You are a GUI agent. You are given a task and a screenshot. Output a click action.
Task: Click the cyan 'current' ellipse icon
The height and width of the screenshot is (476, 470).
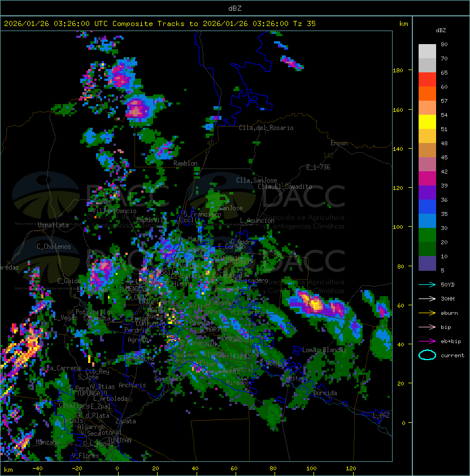tap(427, 355)
